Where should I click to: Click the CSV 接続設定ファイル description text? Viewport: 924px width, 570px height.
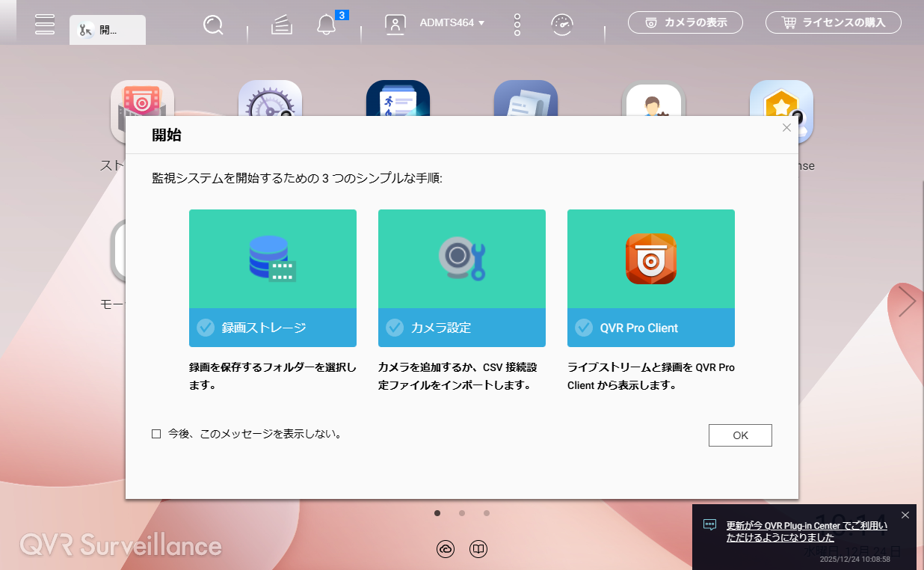pos(458,377)
